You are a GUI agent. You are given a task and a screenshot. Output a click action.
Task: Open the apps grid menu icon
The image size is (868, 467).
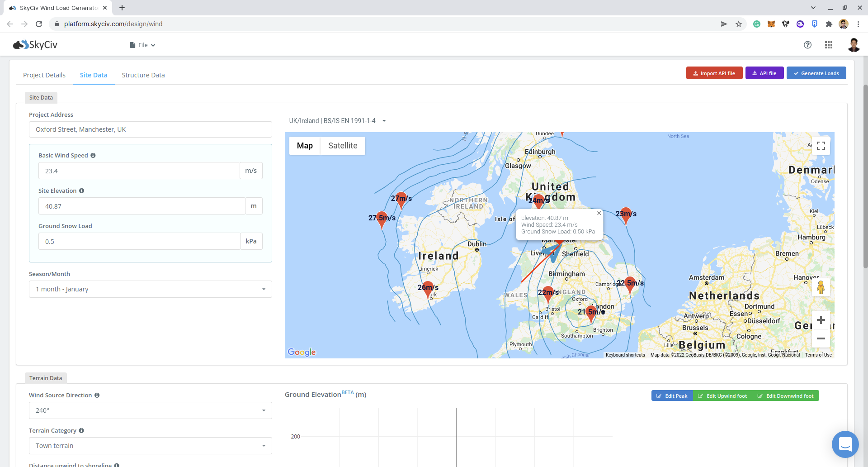pyautogui.click(x=828, y=45)
